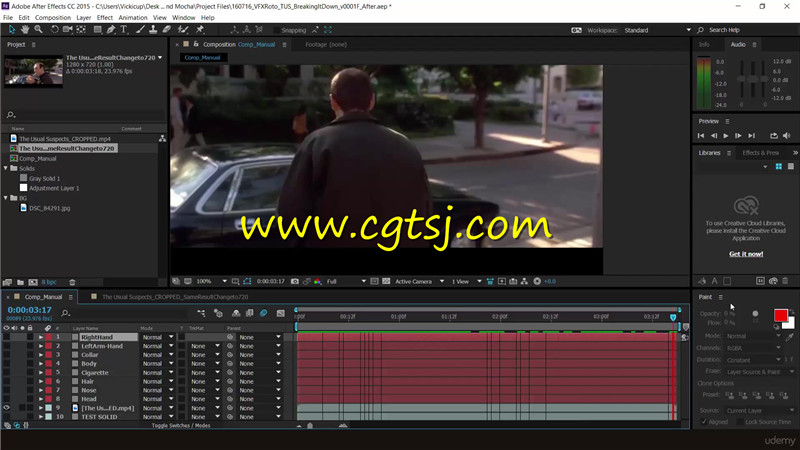This screenshot has width=800, height=450.
Task: Step to next frame in Preview panel
Action: click(738, 136)
